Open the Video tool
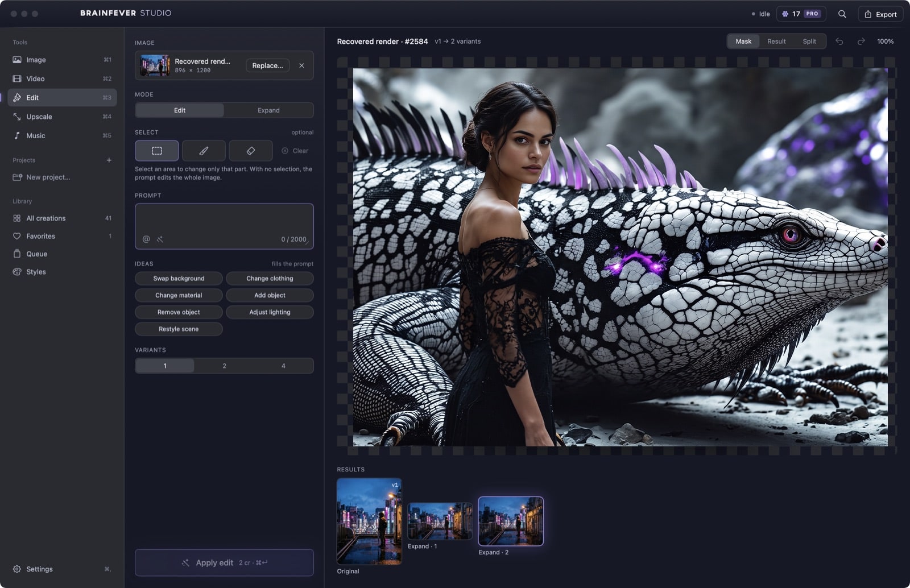 click(x=62, y=78)
